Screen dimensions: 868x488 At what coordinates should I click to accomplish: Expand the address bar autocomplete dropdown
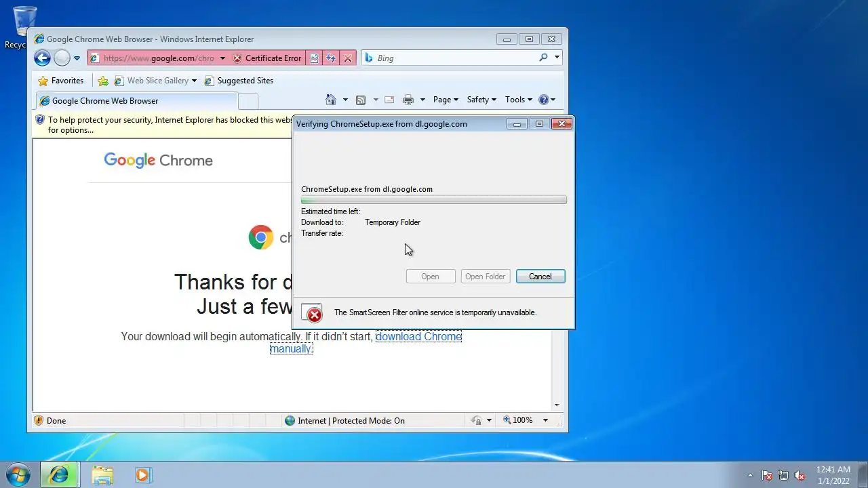click(x=222, y=58)
